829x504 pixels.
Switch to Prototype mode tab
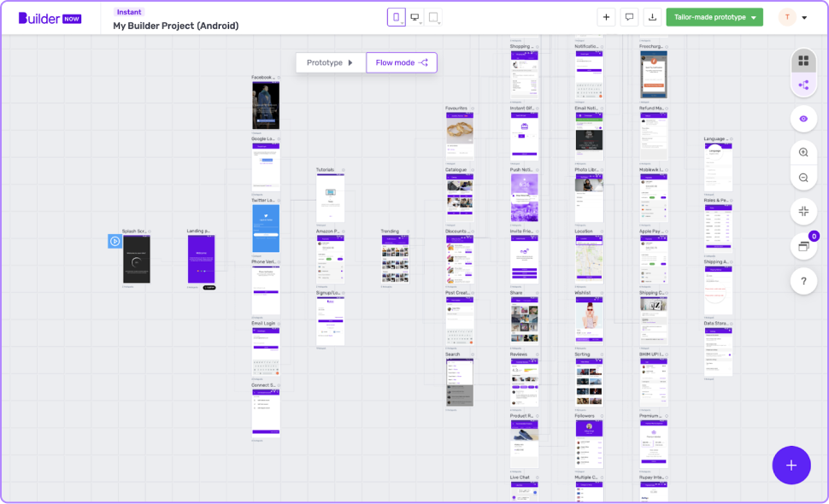click(330, 62)
